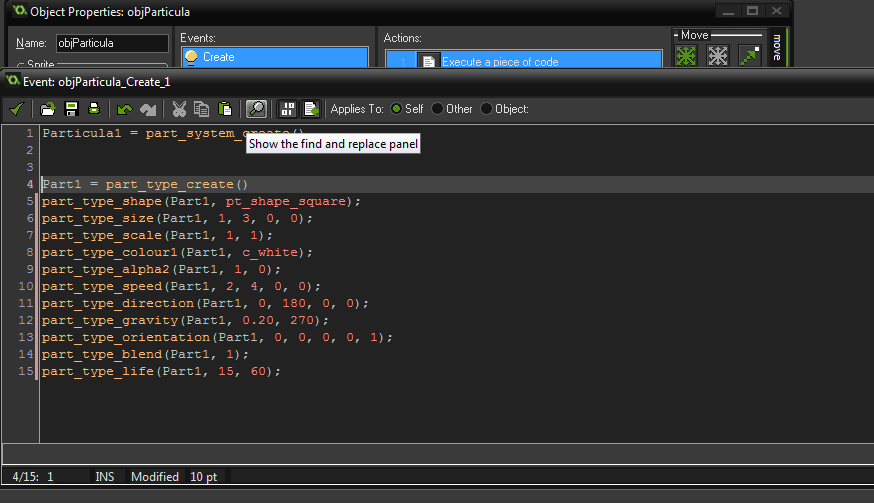
Task: Save code to file disk icon
Action: click(71, 109)
